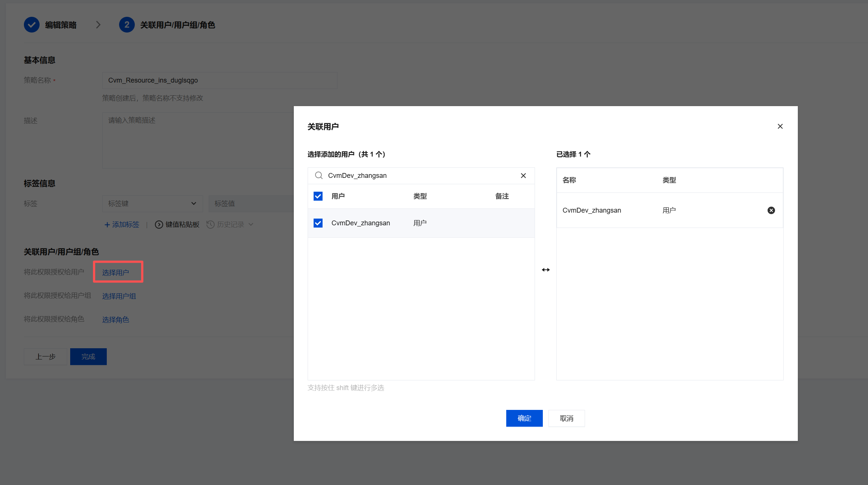Remove CvmDev_zhangsan from selected list

coord(771,210)
